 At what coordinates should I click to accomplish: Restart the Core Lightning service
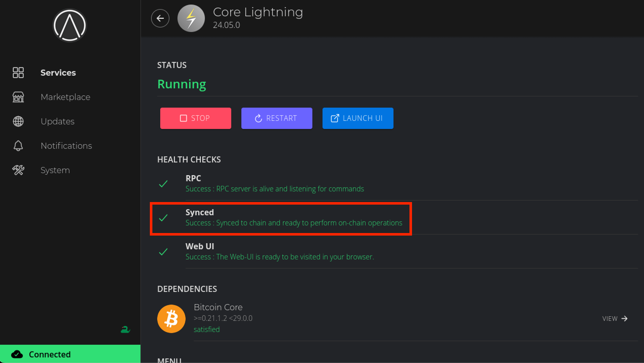277,118
